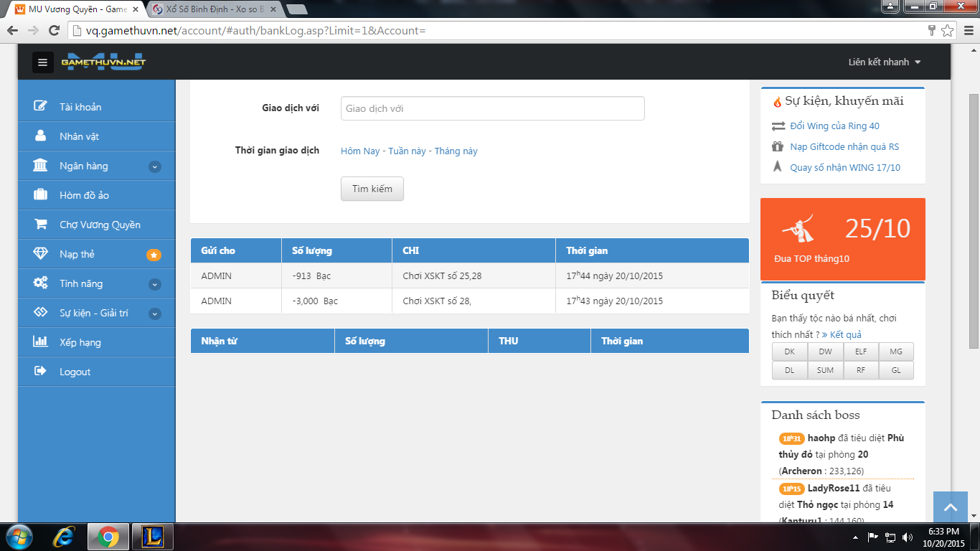Toggle the hamburger sidebar menu button
The image size is (980, 551).
[x=42, y=62]
